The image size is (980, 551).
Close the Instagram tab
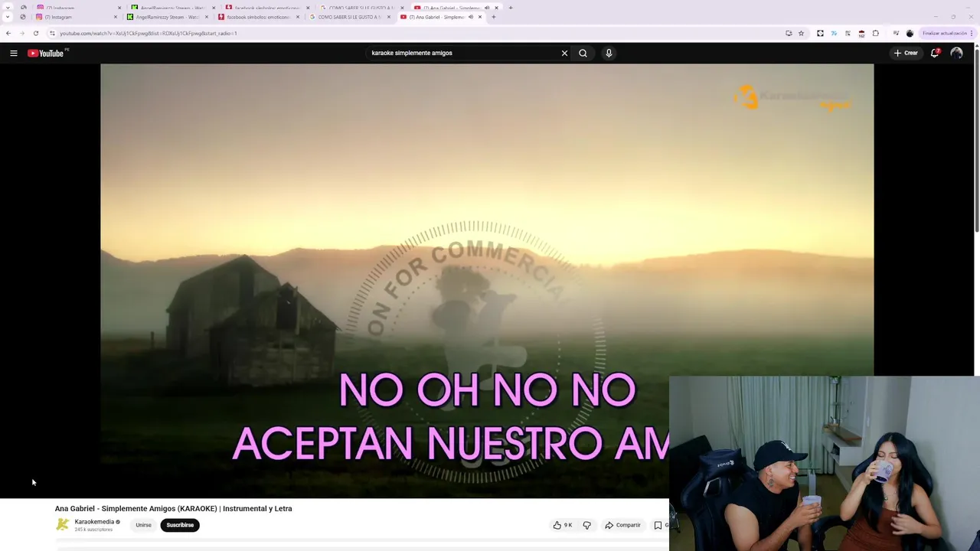point(116,17)
